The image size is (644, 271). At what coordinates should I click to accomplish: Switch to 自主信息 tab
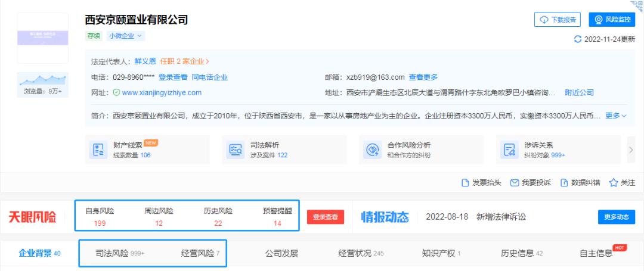596,253
